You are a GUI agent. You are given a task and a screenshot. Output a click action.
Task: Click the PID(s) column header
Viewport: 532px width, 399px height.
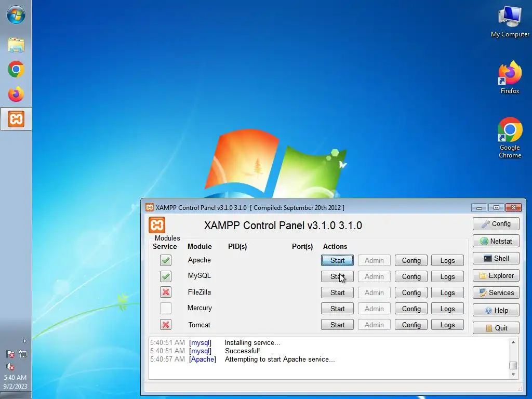point(237,246)
